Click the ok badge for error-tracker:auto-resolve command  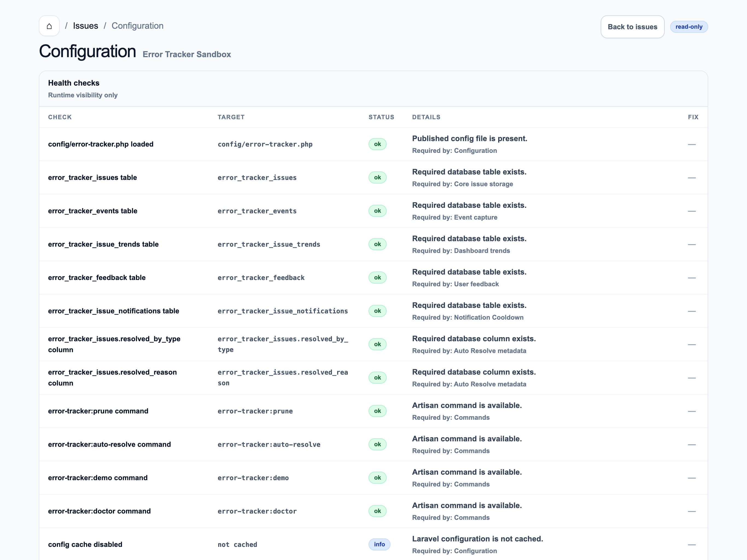pyautogui.click(x=377, y=444)
